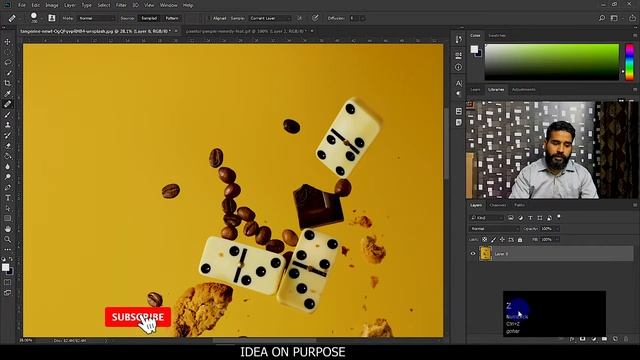This screenshot has height=360, width=640.
Task: Select the Rectangle shape tool
Action: (7, 219)
